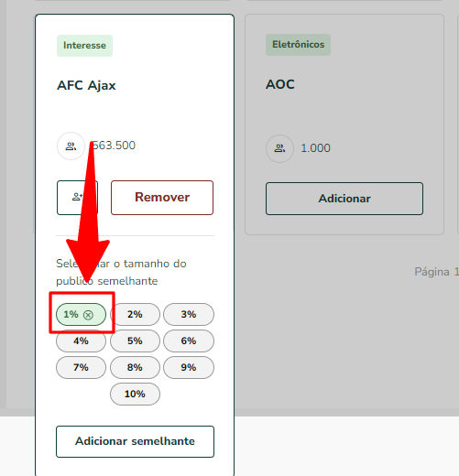The height and width of the screenshot is (476, 459).
Task: Choose the 4% audience size option
Action: click(x=81, y=341)
